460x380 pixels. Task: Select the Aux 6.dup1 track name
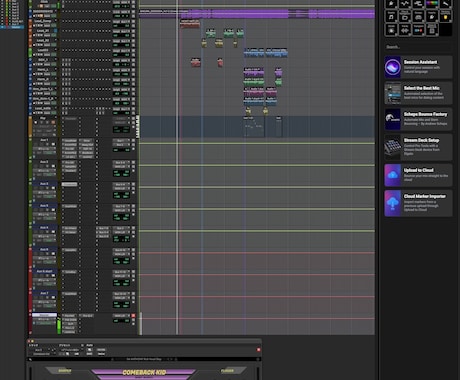point(44,271)
